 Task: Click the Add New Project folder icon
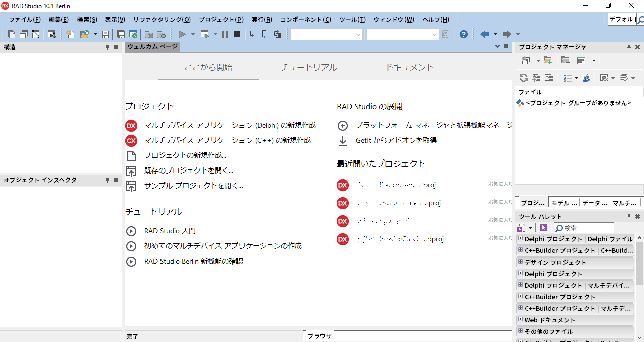click(x=548, y=60)
